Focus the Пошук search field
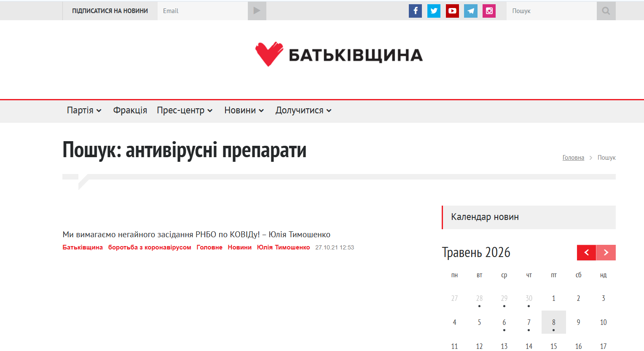The image size is (644, 351). (x=552, y=11)
